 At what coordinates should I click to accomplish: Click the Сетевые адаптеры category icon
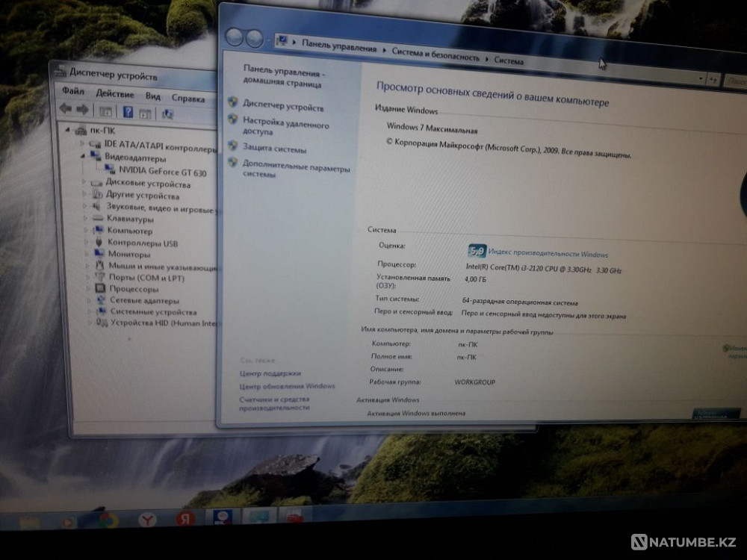pyautogui.click(x=101, y=300)
